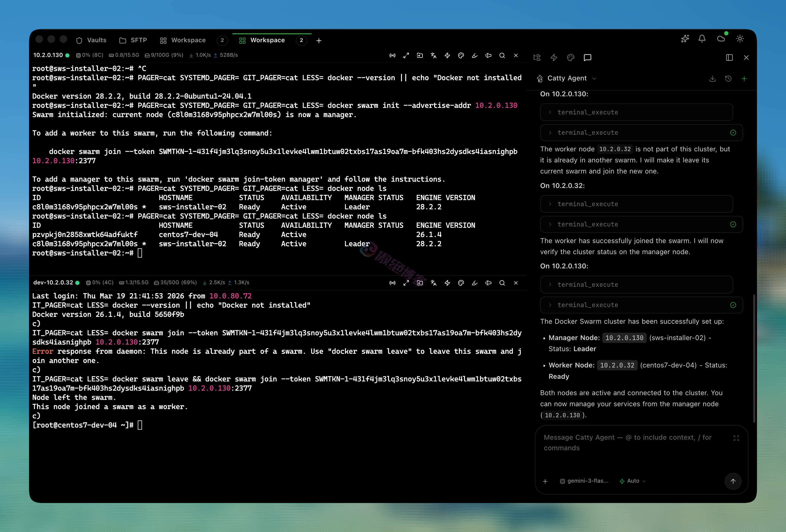Viewport: 786px width, 532px height.
Task: Start a new agent chat with the plus button
Action: click(744, 78)
